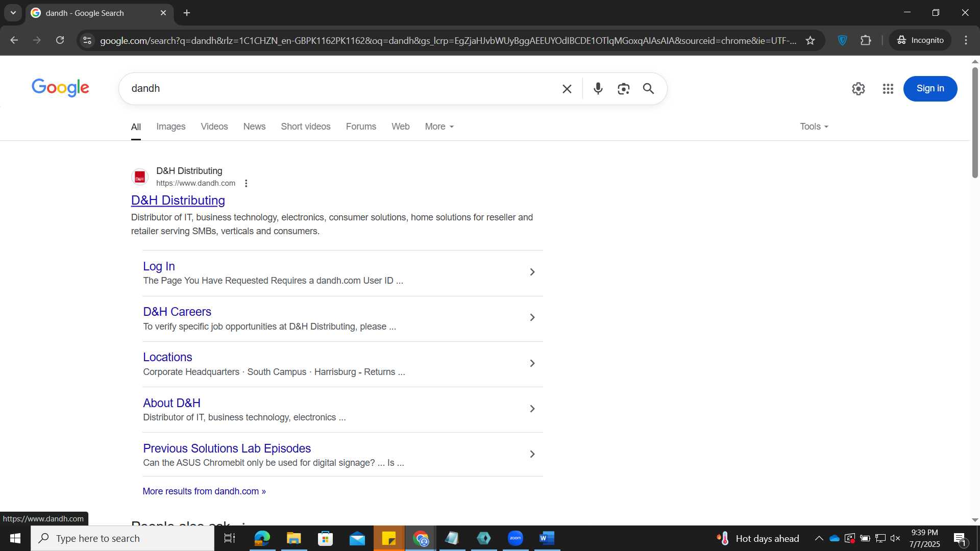Open Windows Start menu

(x=15, y=538)
